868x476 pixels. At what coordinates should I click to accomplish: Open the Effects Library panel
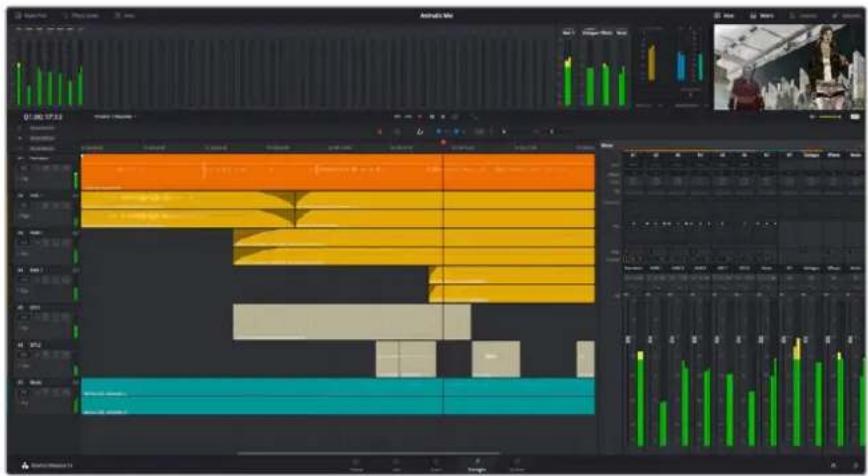[x=81, y=15]
